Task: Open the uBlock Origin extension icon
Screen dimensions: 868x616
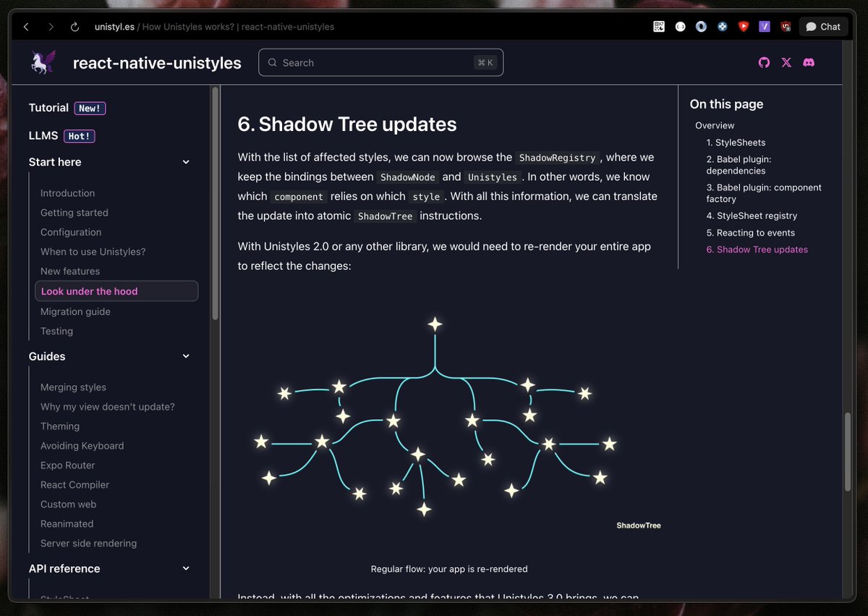Action: 786,27
